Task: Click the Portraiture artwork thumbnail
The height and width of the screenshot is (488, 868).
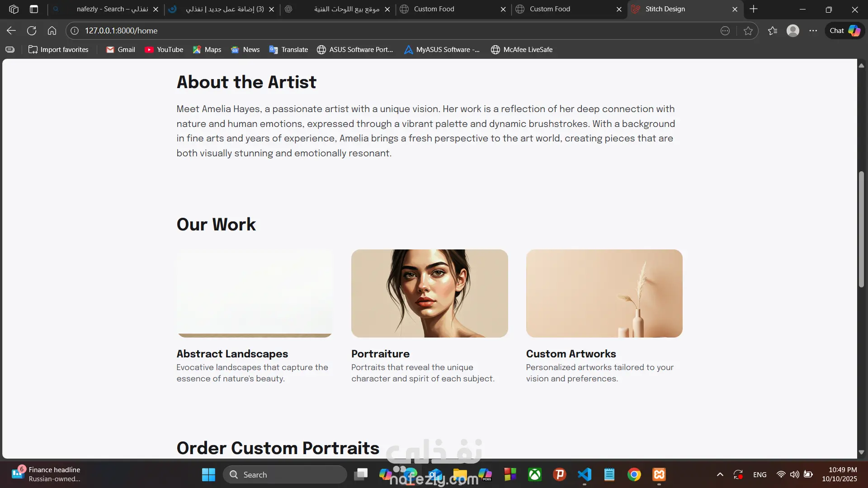Action: pos(429,293)
